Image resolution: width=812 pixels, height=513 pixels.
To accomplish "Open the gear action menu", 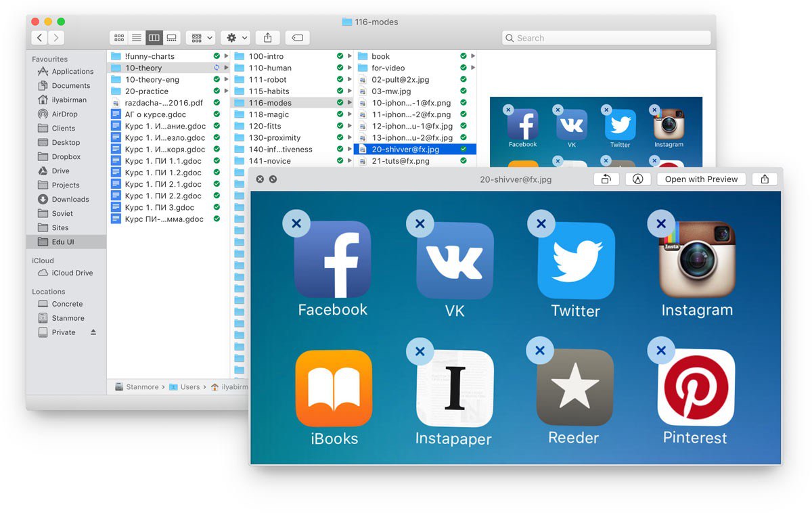I will (x=235, y=38).
